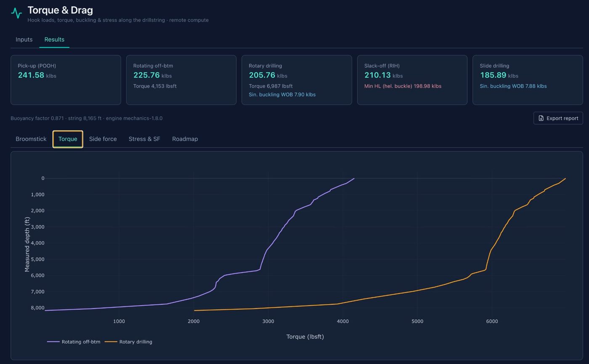Click the Sin. buckling WOB 7.90 klbs text
The image size is (589, 364).
coord(282,95)
